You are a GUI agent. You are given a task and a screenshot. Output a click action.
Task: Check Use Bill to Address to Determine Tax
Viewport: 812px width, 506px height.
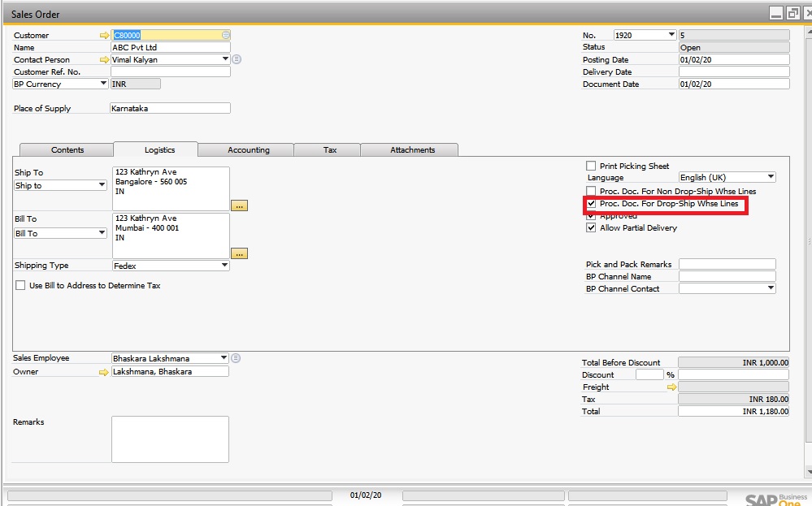pos(20,285)
